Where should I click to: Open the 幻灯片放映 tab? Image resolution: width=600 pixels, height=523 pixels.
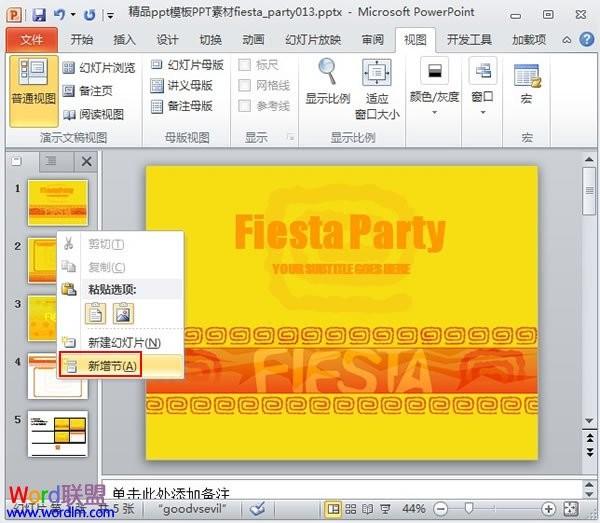[x=313, y=40]
